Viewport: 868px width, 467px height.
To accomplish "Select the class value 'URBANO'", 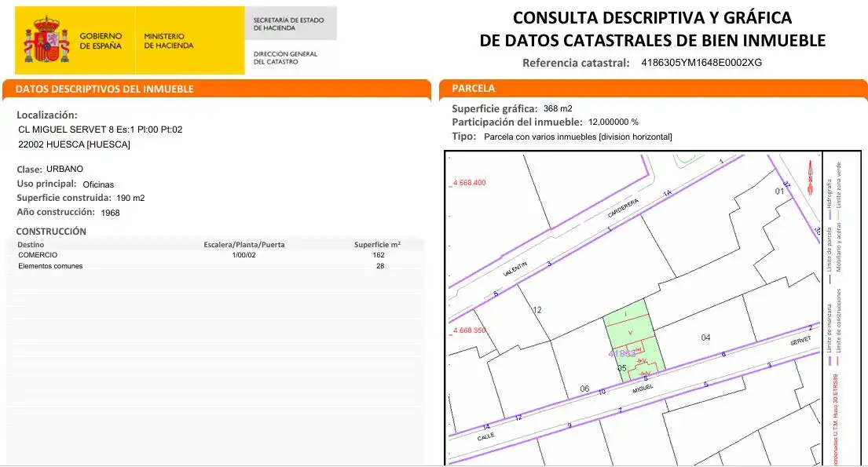I will (x=64, y=169).
